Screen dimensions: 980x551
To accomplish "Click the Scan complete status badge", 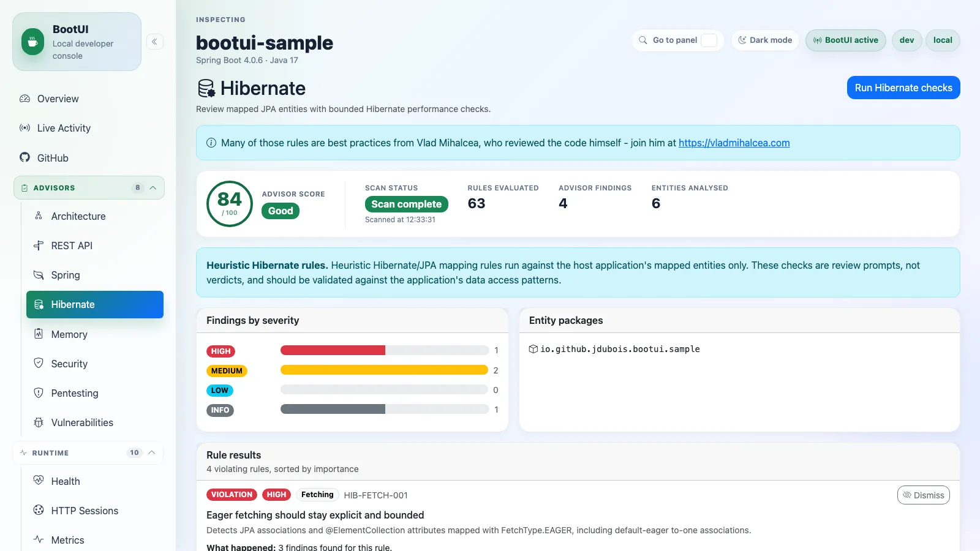I will pos(407,204).
